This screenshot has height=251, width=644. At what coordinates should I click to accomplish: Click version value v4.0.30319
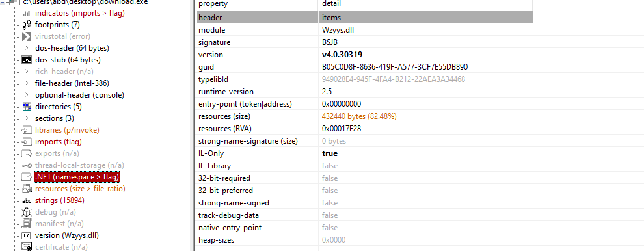tap(342, 55)
